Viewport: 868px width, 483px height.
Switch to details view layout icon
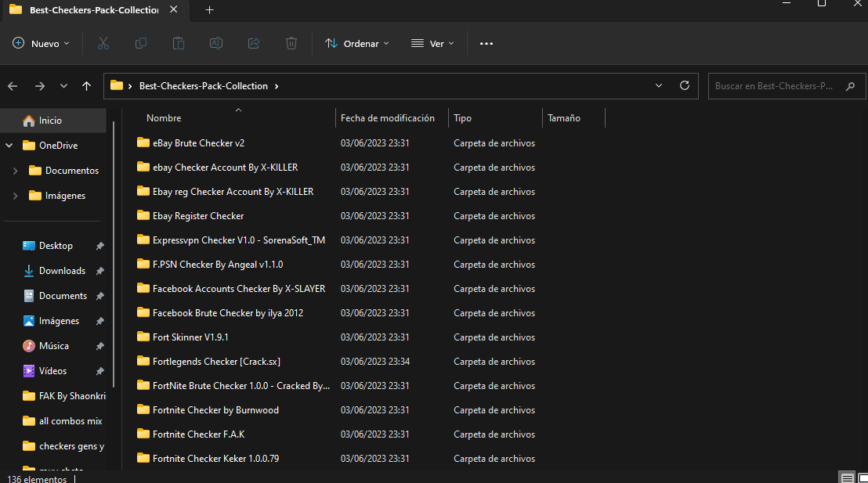(847, 478)
